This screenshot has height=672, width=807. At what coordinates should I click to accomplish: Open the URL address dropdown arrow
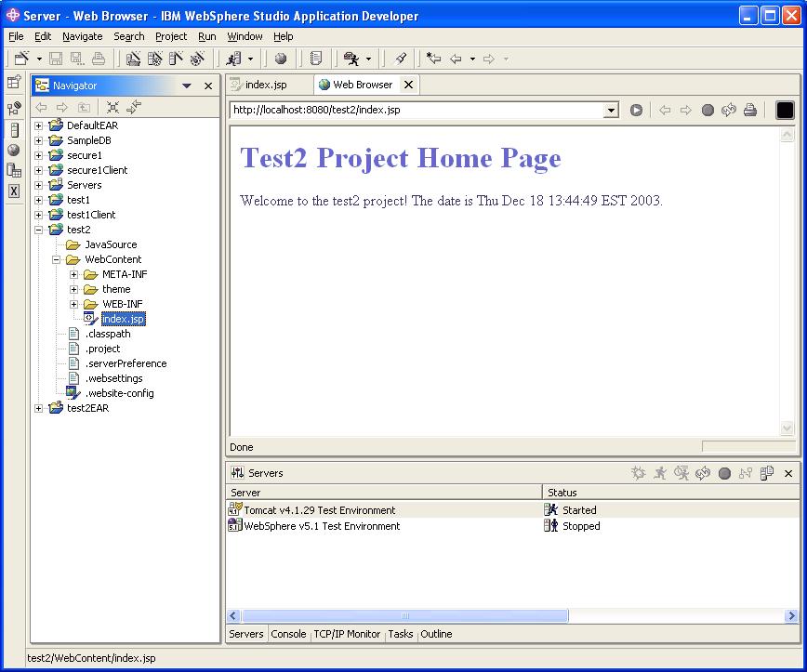tap(611, 110)
